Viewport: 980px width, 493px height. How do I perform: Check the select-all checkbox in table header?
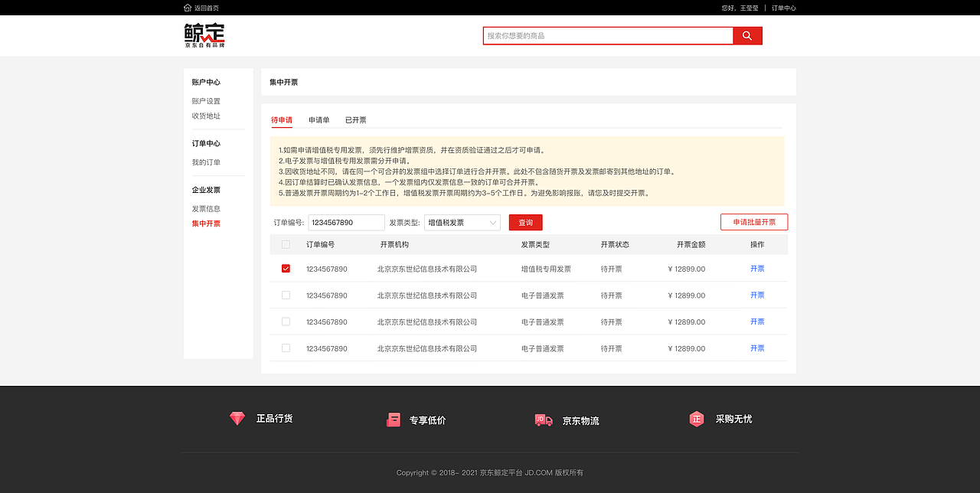(x=286, y=243)
